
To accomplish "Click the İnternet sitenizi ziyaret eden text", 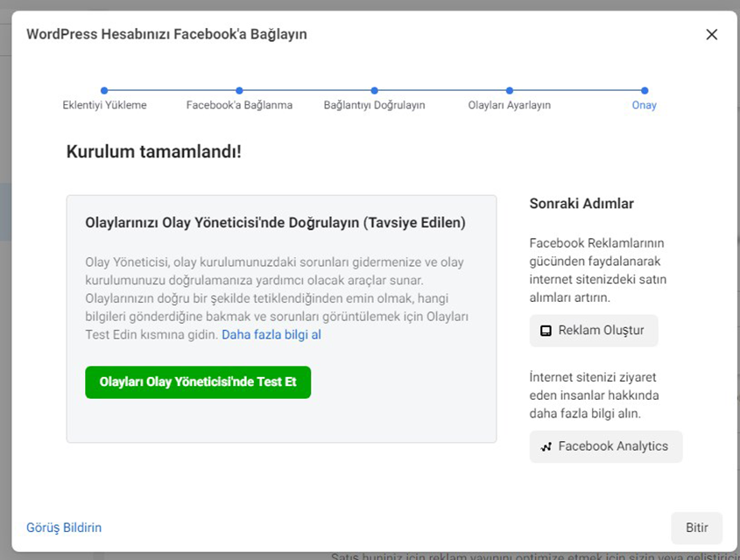I will click(594, 395).
